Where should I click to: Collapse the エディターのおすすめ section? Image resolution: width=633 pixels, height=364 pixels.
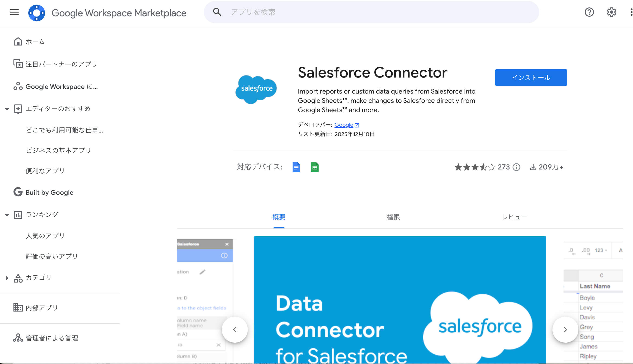pos(7,109)
